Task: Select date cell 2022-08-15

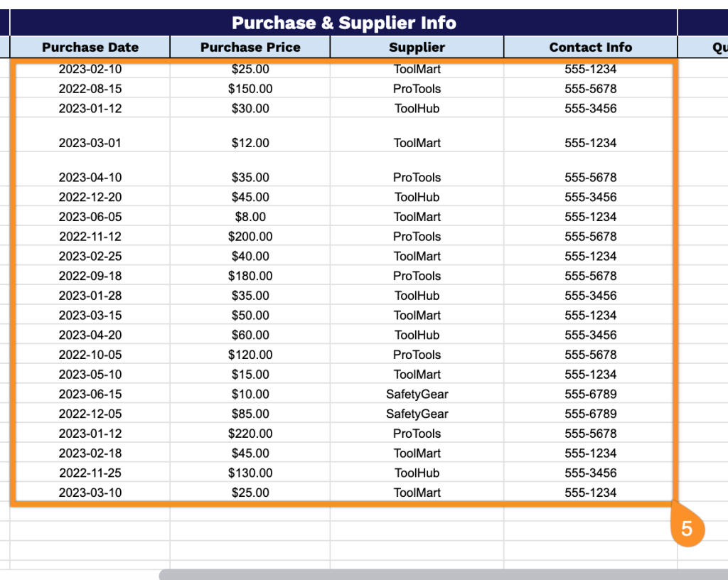Action: pyautogui.click(x=90, y=89)
